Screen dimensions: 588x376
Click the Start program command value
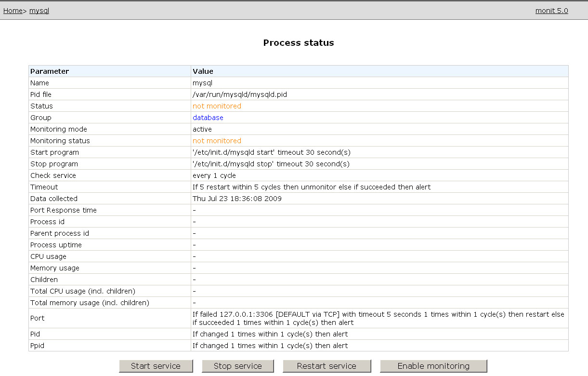(271, 152)
